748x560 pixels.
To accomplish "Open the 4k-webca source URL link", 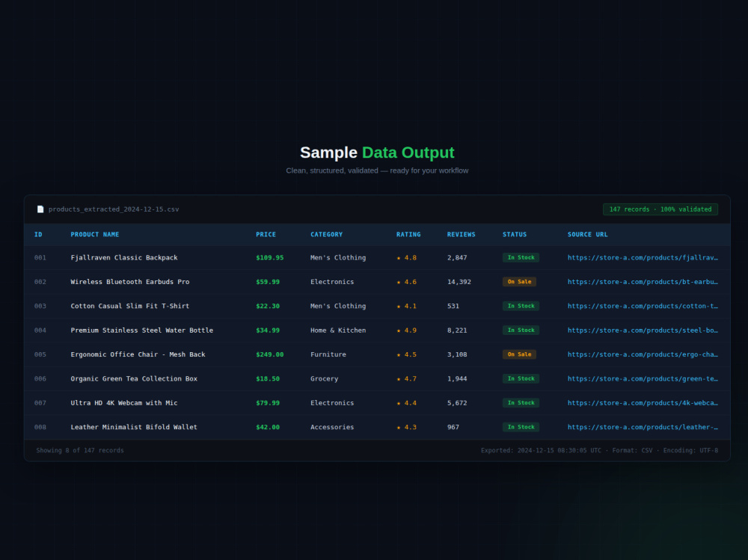I will 643,403.
